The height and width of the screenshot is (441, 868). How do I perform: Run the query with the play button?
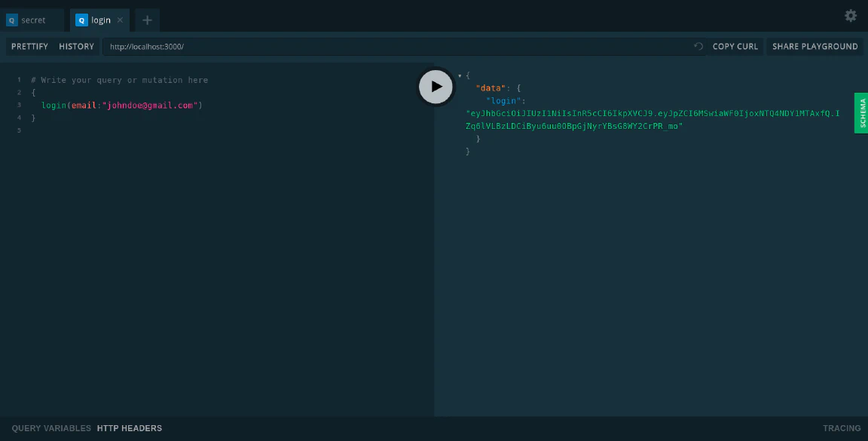436,87
